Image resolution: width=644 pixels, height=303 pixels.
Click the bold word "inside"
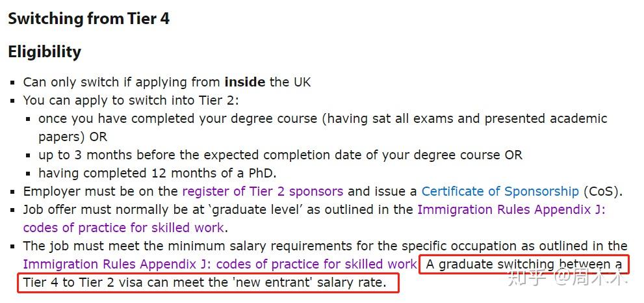244,83
